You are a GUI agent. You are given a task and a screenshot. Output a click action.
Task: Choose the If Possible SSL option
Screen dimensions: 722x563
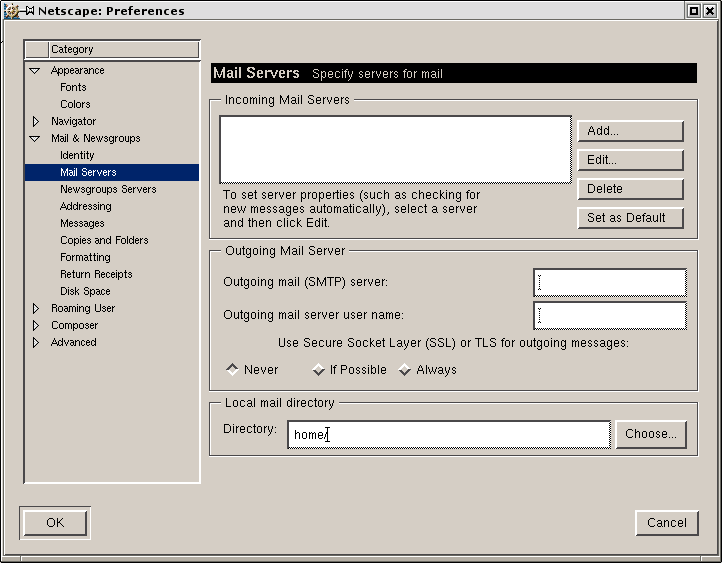(319, 370)
